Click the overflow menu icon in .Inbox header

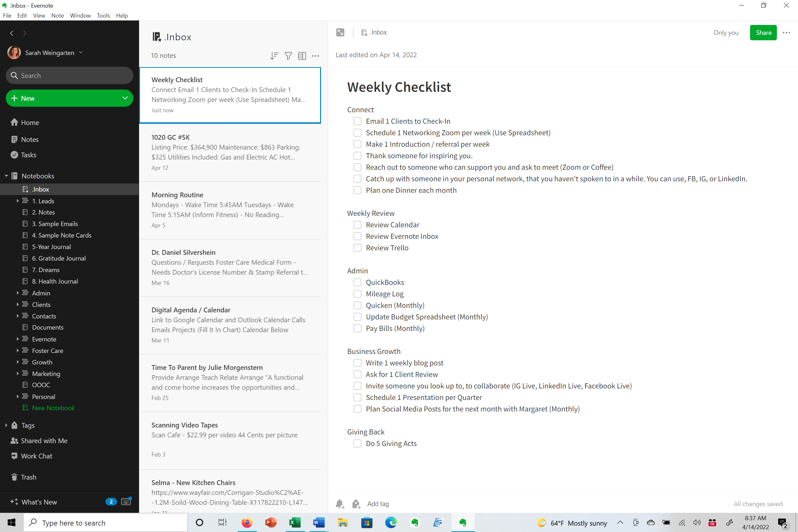tap(316, 55)
